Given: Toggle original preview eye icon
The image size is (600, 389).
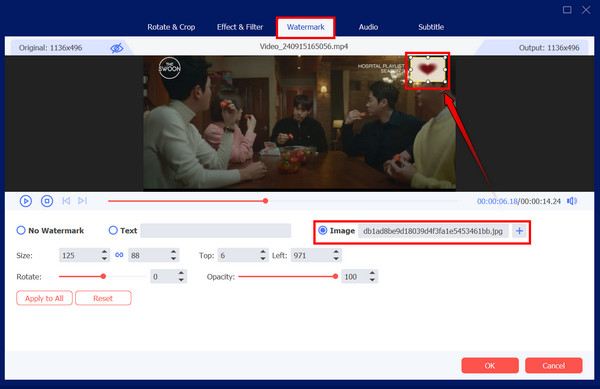Looking at the screenshot, I should click(117, 48).
